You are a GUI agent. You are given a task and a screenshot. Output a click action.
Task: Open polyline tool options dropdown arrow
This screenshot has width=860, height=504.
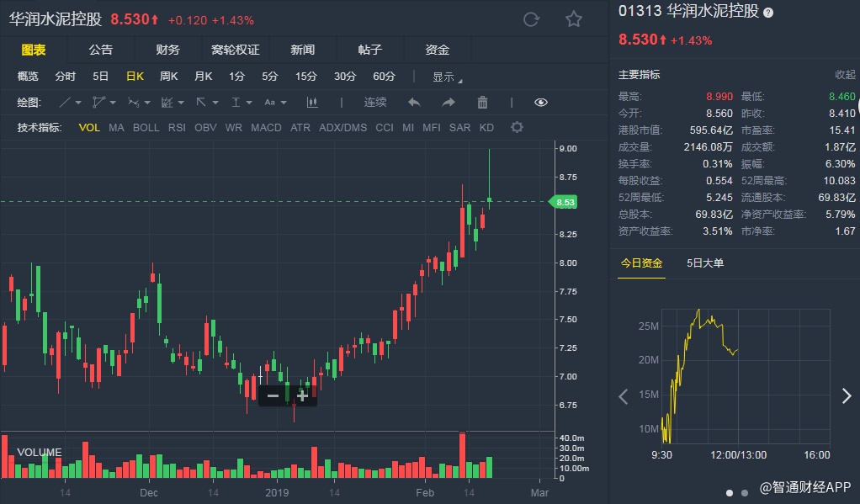[x=113, y=103]
